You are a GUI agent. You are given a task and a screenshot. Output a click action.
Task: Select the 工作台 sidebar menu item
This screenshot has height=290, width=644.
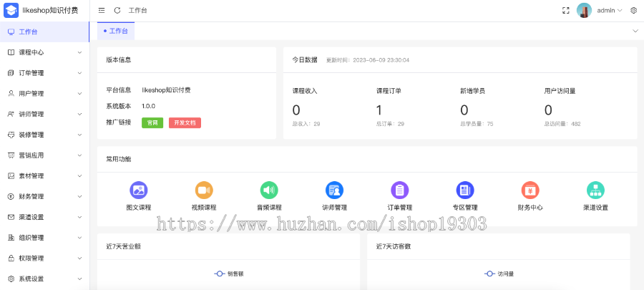click(x=44, y=32)
